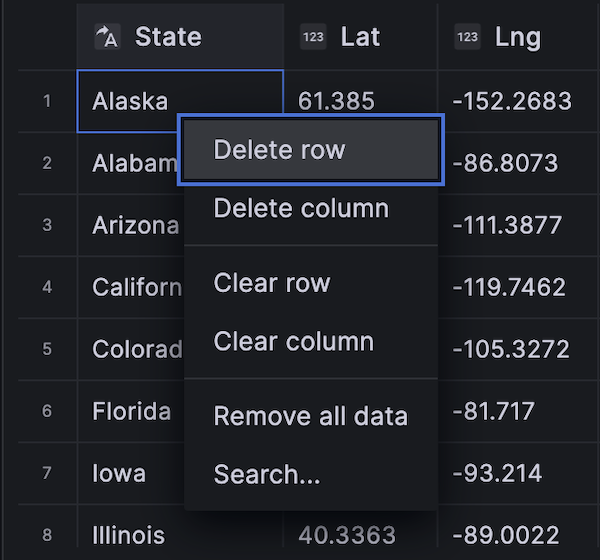This screenshot has height=560, width=600.
Task: Click the Lng cell showing -152.2683
Action: tap(512, 100)
